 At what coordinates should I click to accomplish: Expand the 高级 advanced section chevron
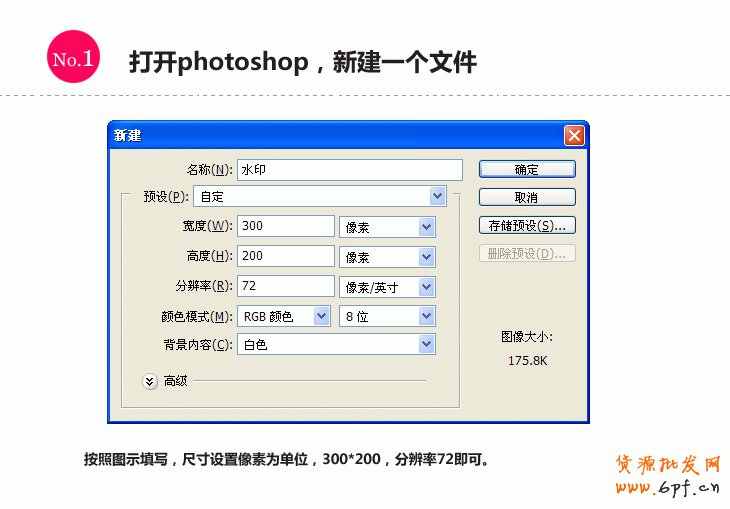click(150, 381)
